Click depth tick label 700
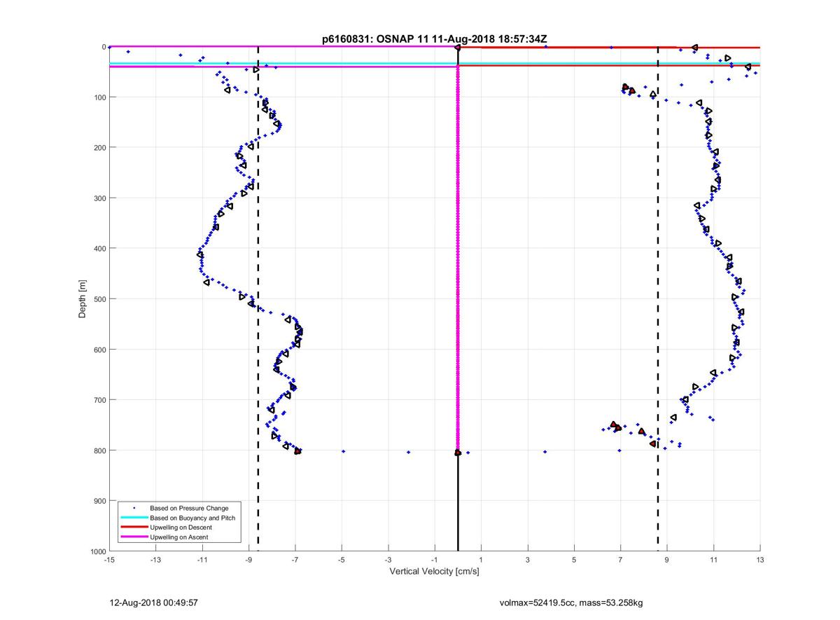 coord(99,400)
